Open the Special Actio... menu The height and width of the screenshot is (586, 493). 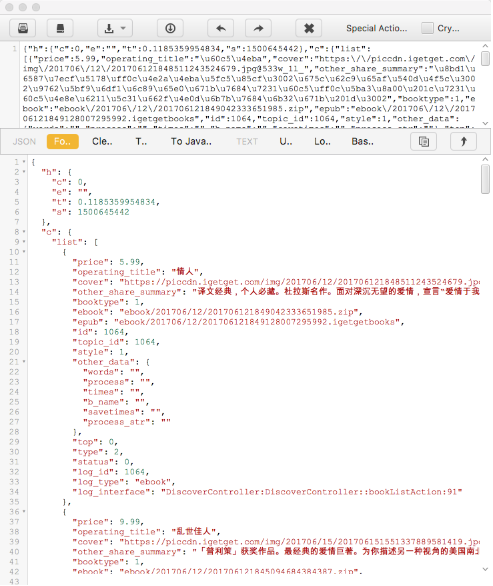[376, 28]
